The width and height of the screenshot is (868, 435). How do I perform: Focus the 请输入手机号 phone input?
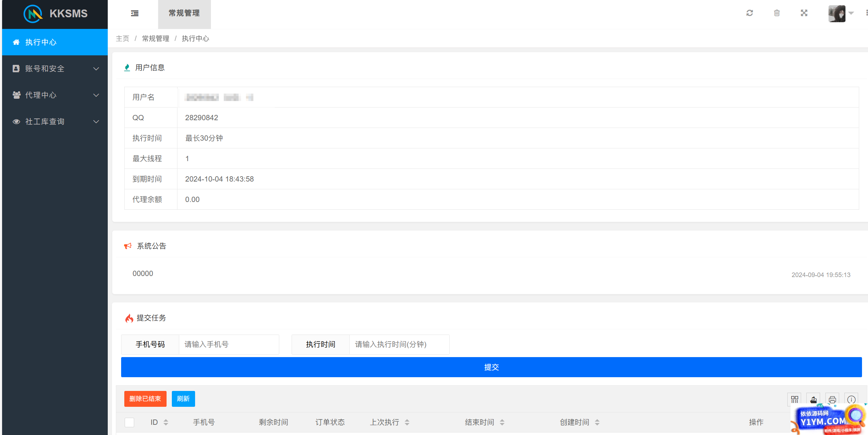tap(229, 344)
